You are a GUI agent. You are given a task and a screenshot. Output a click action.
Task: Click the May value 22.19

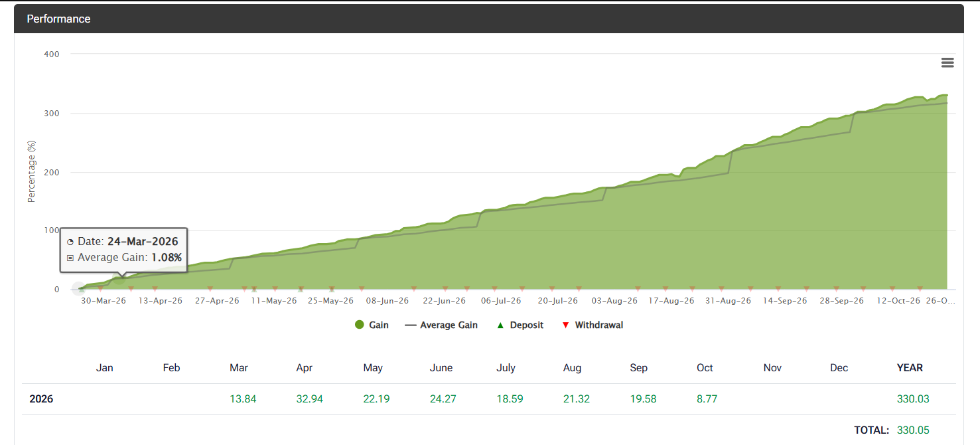click(376, 399)
